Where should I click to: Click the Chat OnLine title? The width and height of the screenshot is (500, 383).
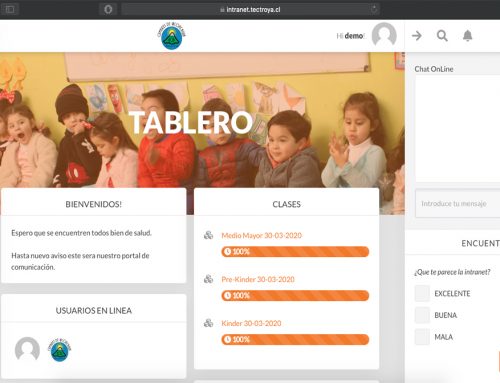(434, 69)
